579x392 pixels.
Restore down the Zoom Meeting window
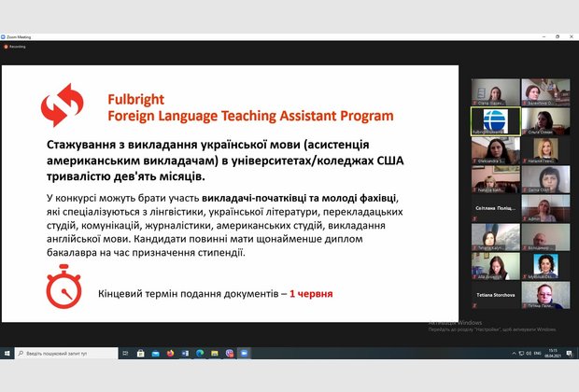[558, 37]
